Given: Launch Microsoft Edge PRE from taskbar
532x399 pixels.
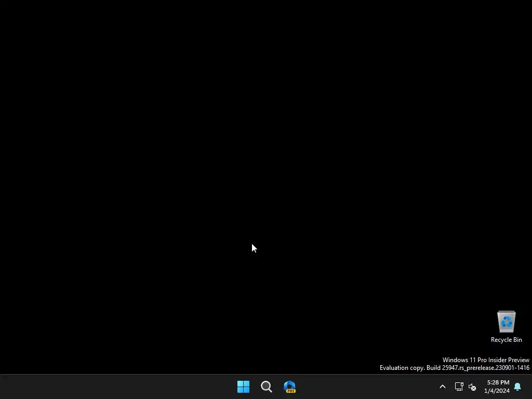Looking at the screenshot, I should point(289,387).
